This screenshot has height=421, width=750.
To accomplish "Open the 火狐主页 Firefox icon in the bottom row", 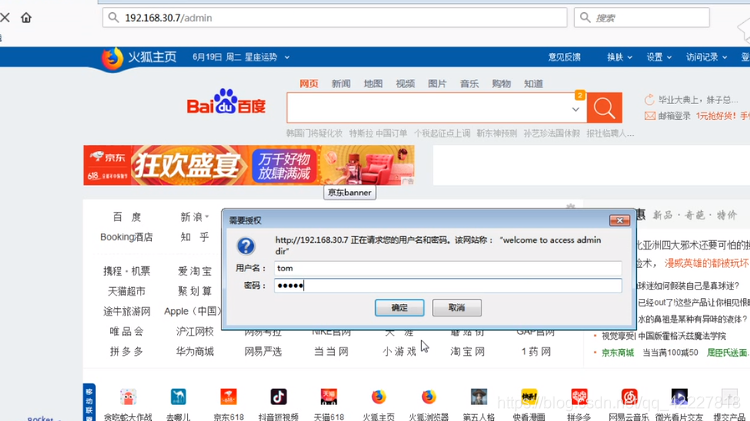I will click(379, 397).
